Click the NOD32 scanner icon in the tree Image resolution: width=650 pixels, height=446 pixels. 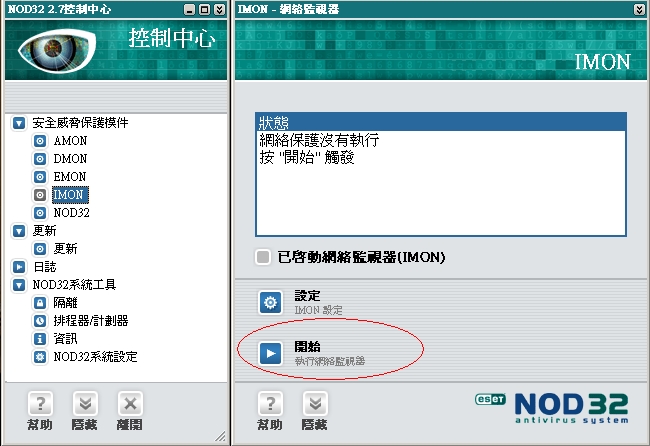point(40,213)
